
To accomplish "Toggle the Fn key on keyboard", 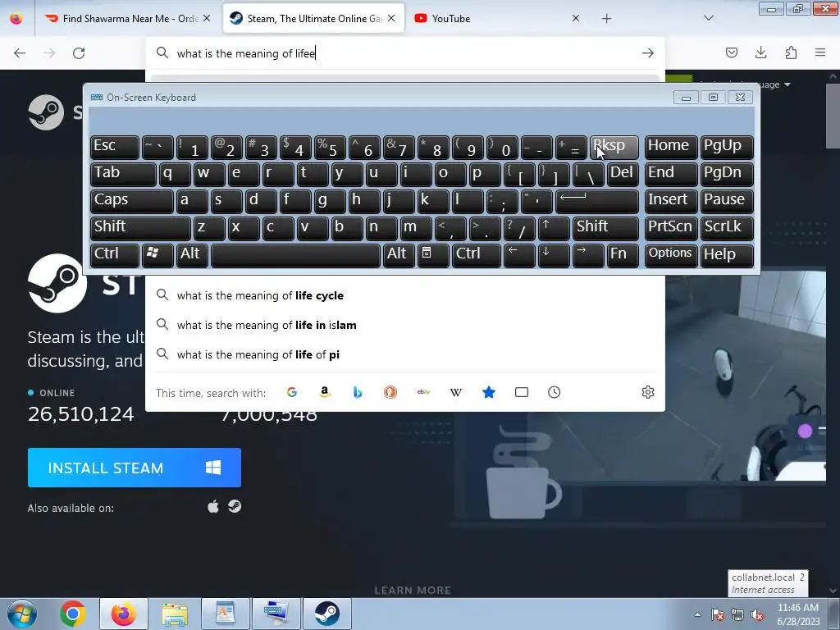I will (623, 256).
